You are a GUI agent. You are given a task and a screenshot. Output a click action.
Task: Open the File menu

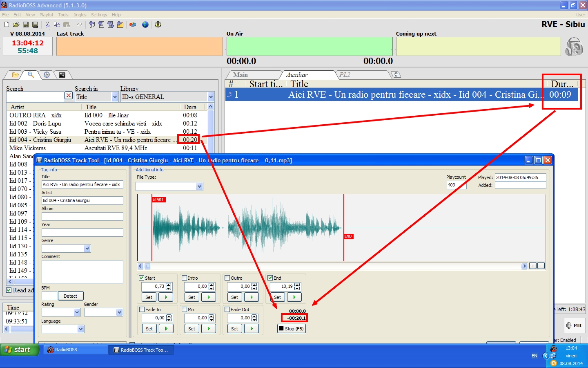click(x=5, y=15)
